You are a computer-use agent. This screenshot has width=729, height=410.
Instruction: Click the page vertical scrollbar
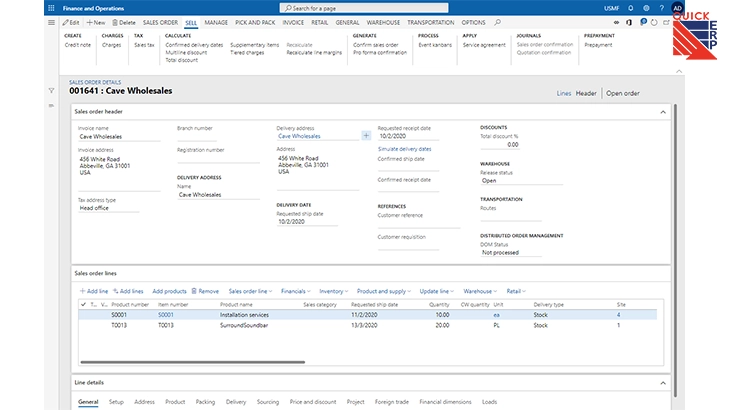(675, 251)
